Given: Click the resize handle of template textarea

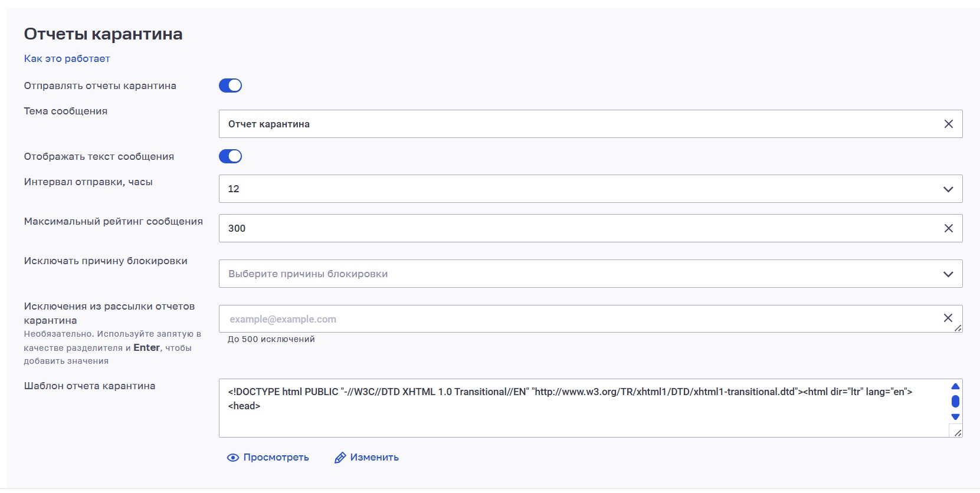Looking at the screenshot, I should tap(958, 433).
